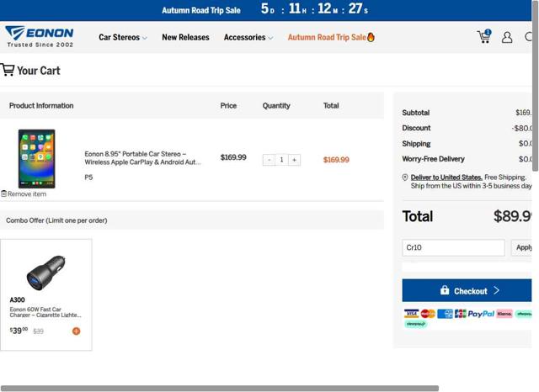Click the Afterpay payment badge
This screenshot has width=539, height=392.
click(x=524, y=314)
